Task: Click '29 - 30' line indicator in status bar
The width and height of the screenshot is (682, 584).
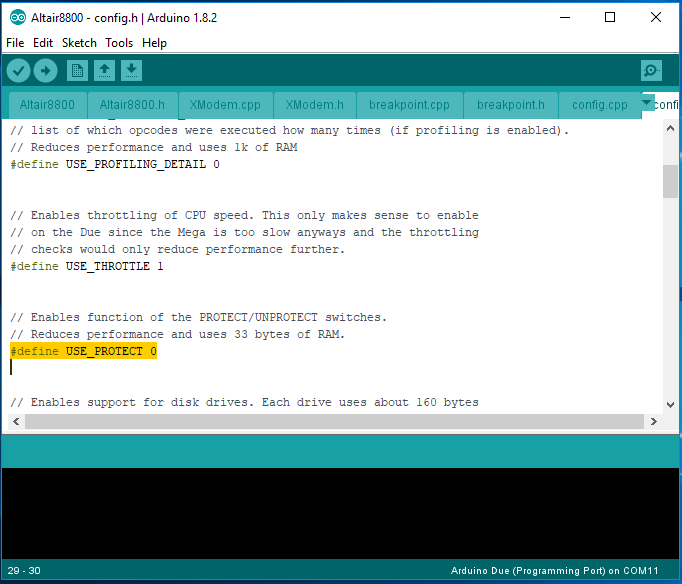Action: pos(24,571)
